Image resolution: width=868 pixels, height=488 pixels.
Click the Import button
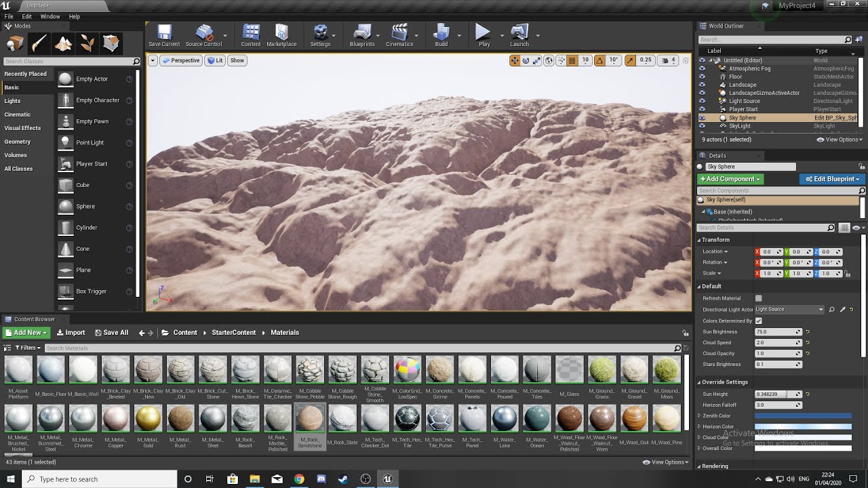(71, 333)
